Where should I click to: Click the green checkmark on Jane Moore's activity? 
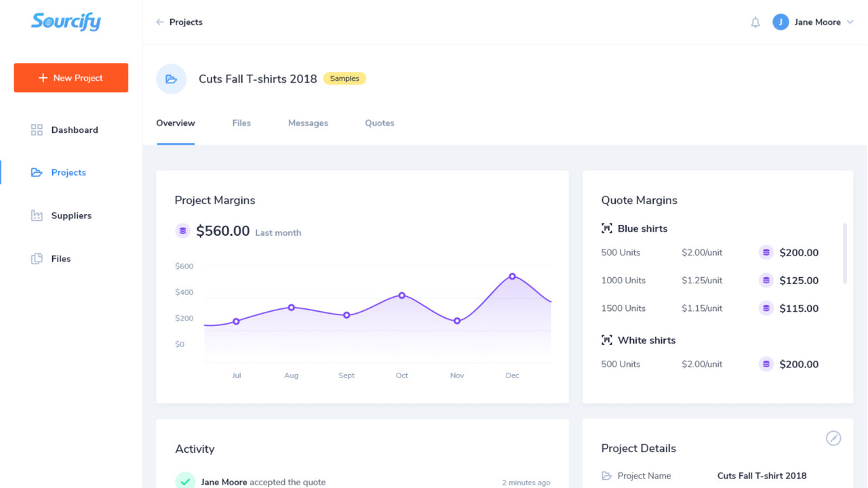[x=185, y=481]
